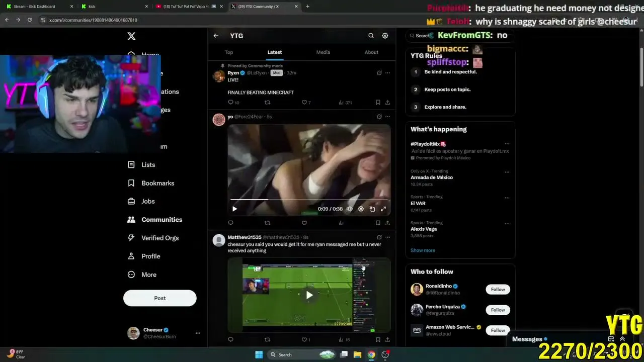This screenshot has width=644, height=362.
Task: Open Jobs in the sidebar
Action: pos(141,201)
